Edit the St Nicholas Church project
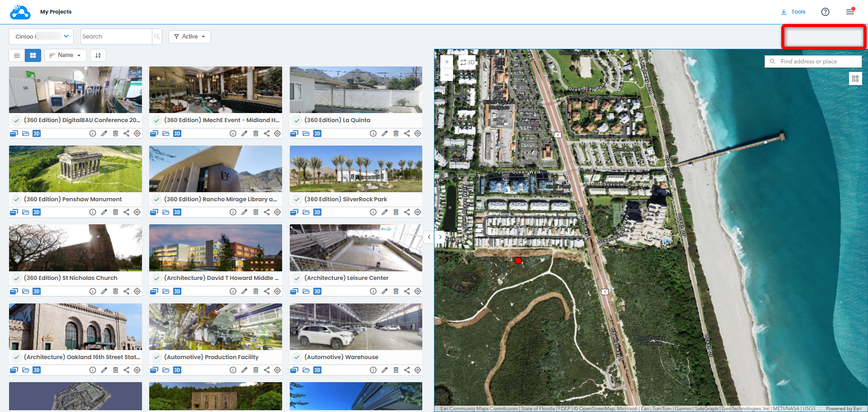The height and width of the screenshot is (412, 868). (104, 291)
